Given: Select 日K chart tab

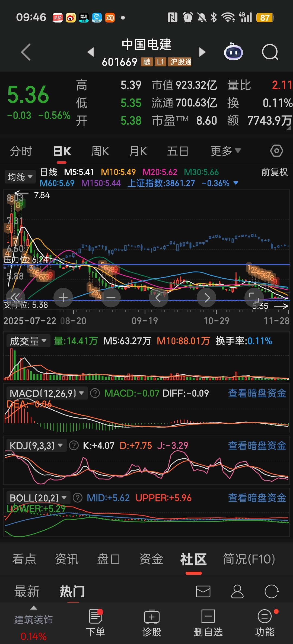Looking at the screenshot, I should tap(62, 151).
